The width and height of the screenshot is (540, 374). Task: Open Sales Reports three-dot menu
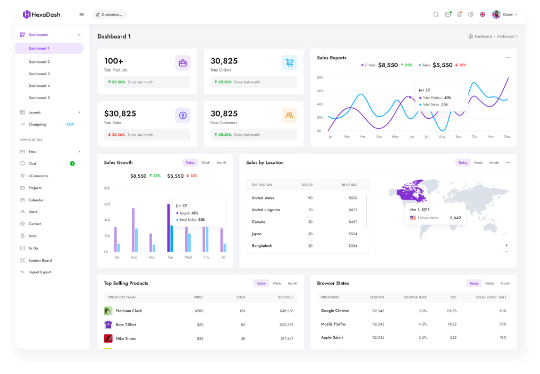(x=508, y=58)
